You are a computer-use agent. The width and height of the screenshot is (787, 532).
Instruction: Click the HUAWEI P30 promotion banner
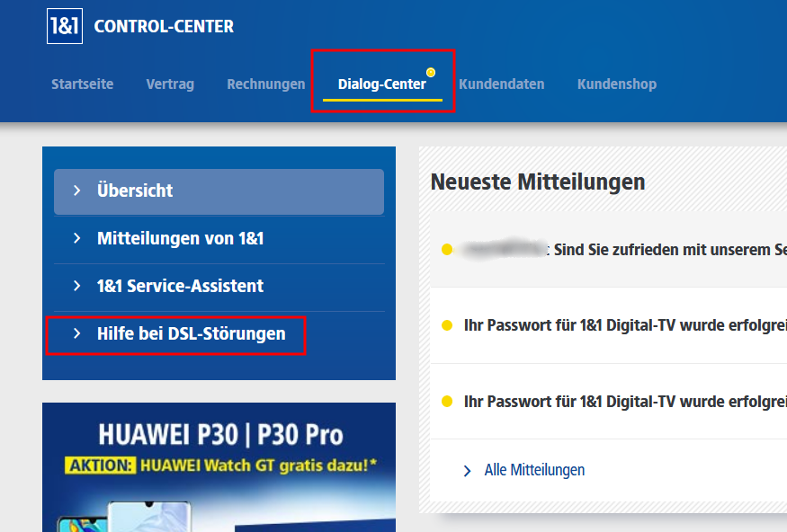coord(219,467)
